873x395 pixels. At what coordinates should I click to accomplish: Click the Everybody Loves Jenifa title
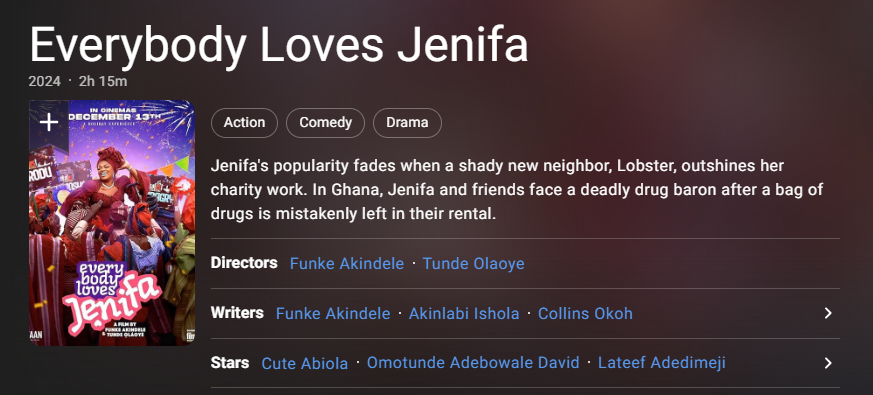pos(278,44)
